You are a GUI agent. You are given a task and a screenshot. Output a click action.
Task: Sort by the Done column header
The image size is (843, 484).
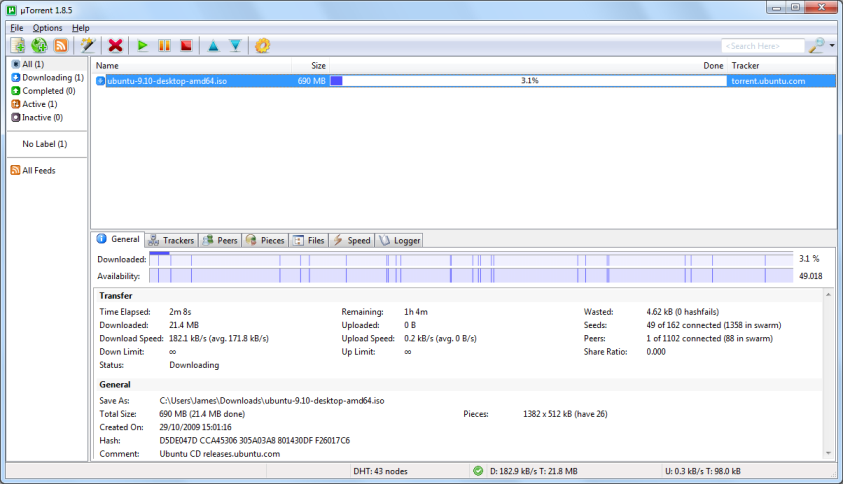(527, 66)
